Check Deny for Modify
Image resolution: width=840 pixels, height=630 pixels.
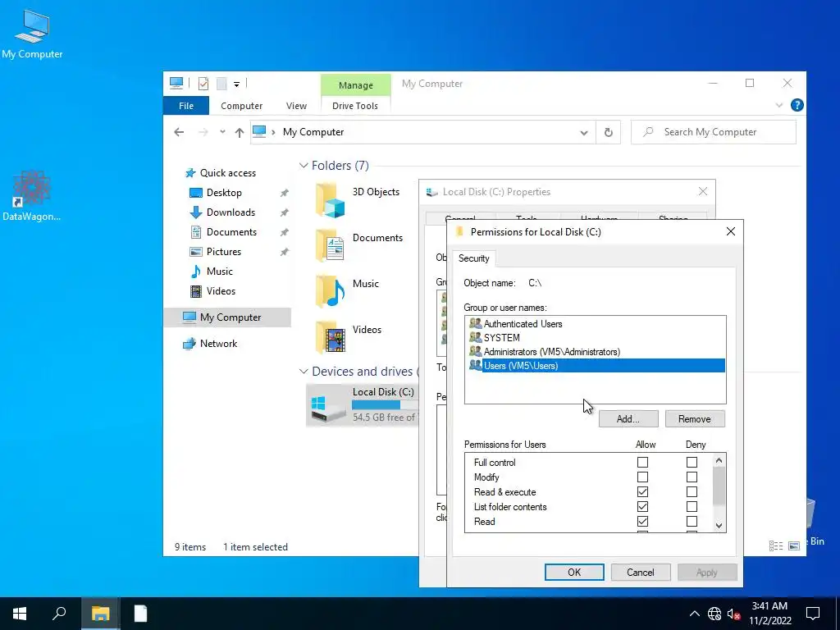692,477
